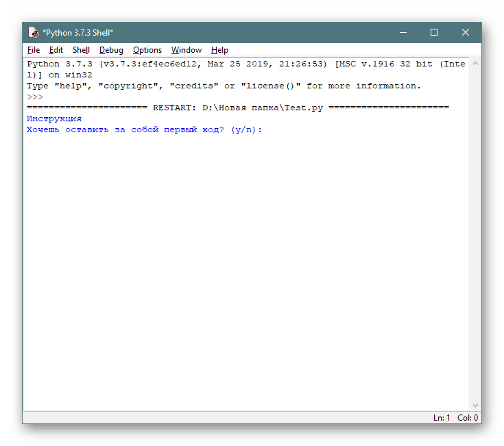This screenshot has width=504, height=446.
Task: Open the Shell menu
Action: pyautogui.click(x=81, y=50)
